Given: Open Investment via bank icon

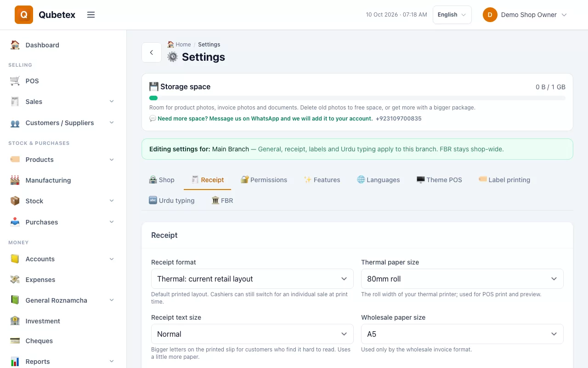Looking at the screenshot, I should pyautogui.click(x=15, y=321).
